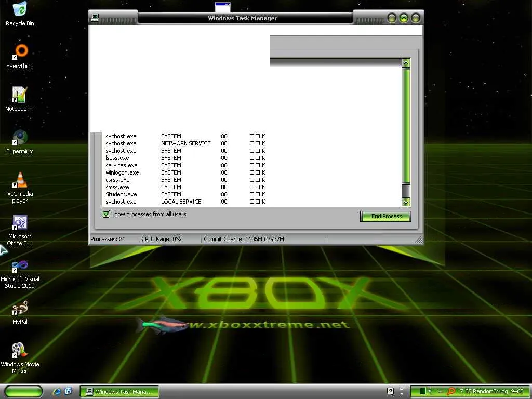The width and height of the screenshot is (532, 399).
Task: Click the Task Manager title bar icon
Action: pos(95,18)
